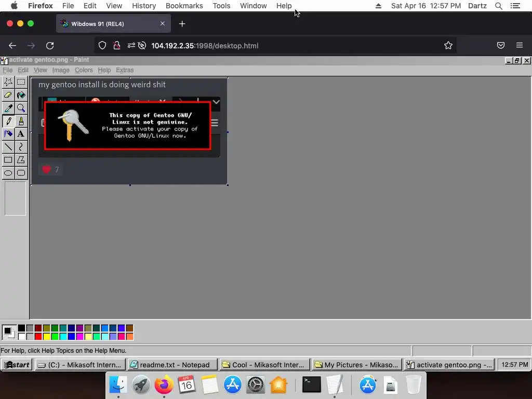This screenshot has height=399, width=532.
Task: Switch to the My Pictures taskbar button
Action: (x=357, y=365)
